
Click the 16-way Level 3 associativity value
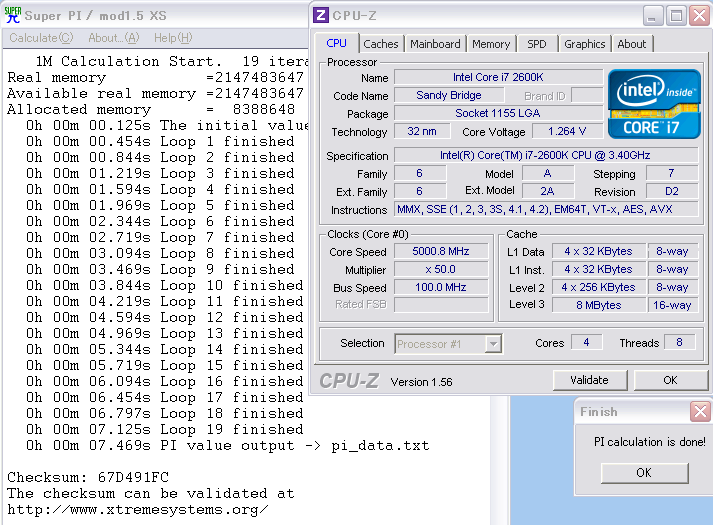point(672,305)
